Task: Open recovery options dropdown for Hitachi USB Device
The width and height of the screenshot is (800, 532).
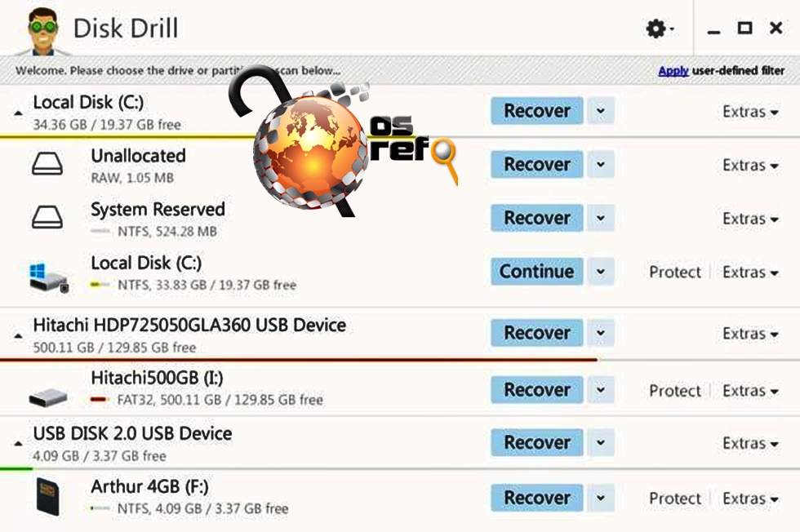Action: coord(601,333)
